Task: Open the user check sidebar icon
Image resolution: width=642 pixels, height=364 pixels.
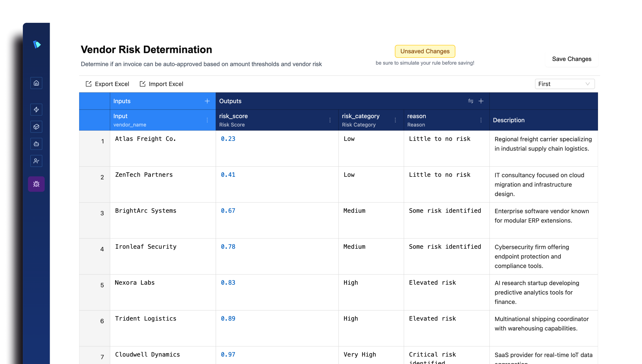Action: click(x=36, y=161)
